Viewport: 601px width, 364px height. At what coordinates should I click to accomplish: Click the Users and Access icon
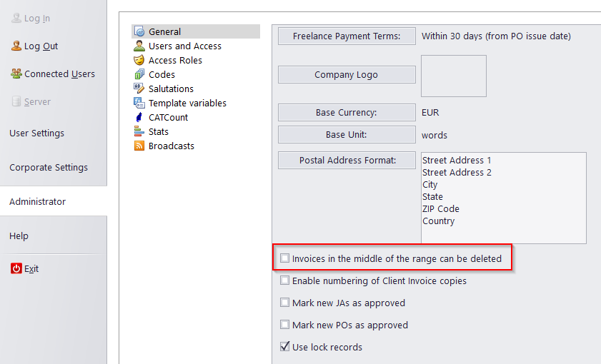139,46
